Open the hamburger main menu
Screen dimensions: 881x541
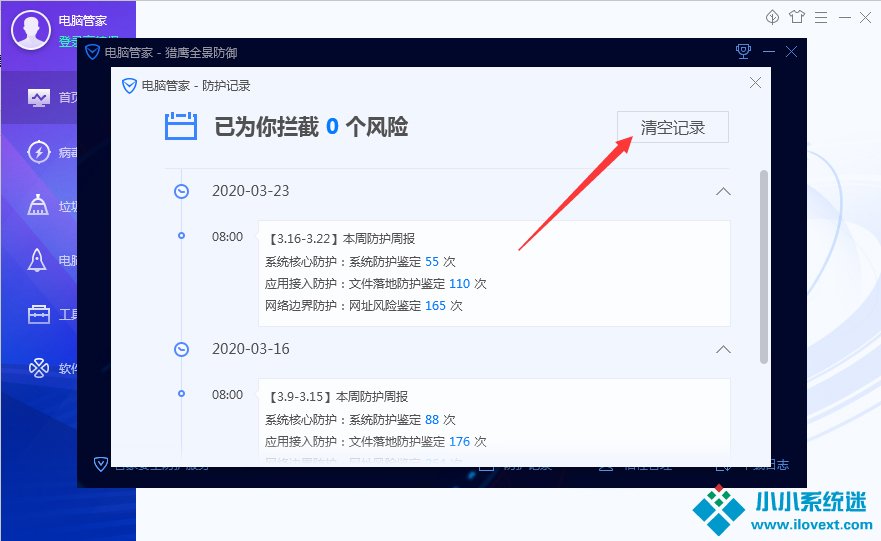pyautogui.click(x=822, y=17)
